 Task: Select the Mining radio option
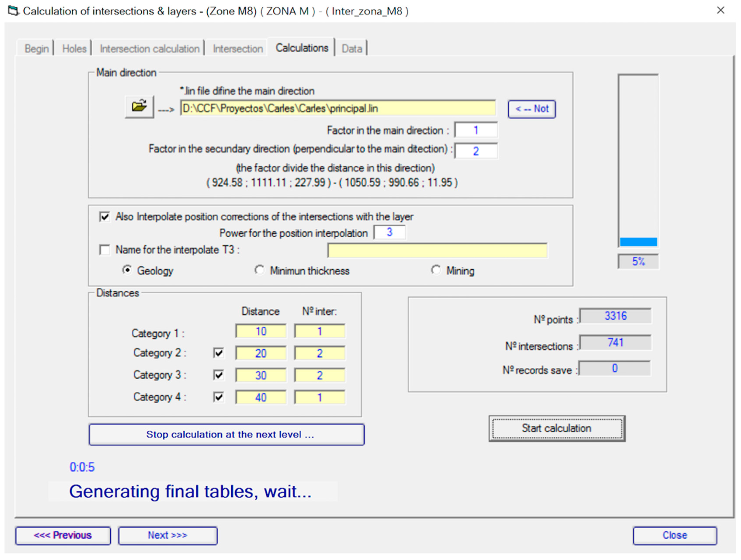pyautogui.click(x=436, y=270)
